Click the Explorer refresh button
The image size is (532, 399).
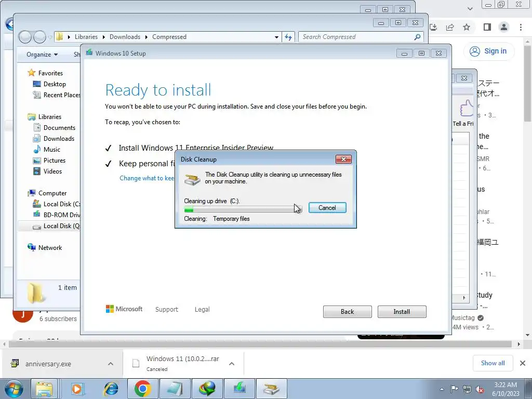(288, 37)
